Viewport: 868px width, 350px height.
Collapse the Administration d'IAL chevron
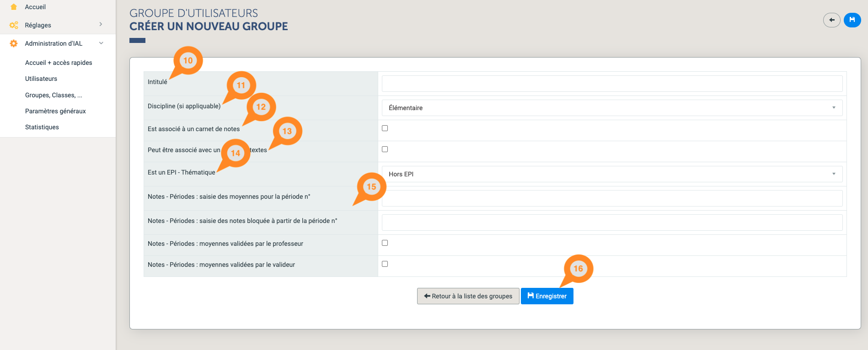101,43
